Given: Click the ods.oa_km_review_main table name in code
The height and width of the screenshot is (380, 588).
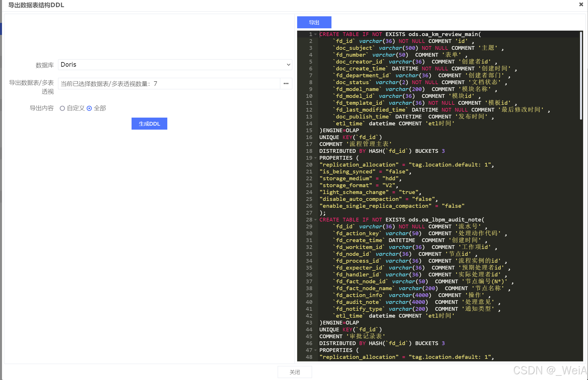Looking at the screenshot, I should [x=443, y=34].
